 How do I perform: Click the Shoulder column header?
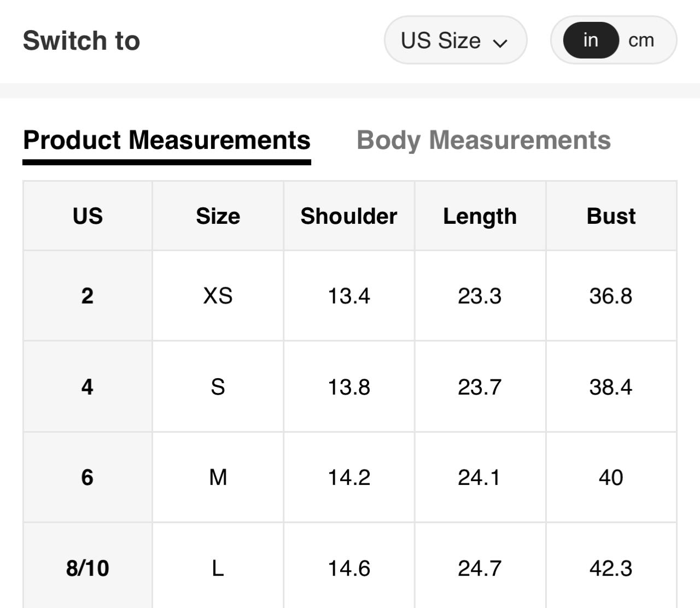point(349,216)
